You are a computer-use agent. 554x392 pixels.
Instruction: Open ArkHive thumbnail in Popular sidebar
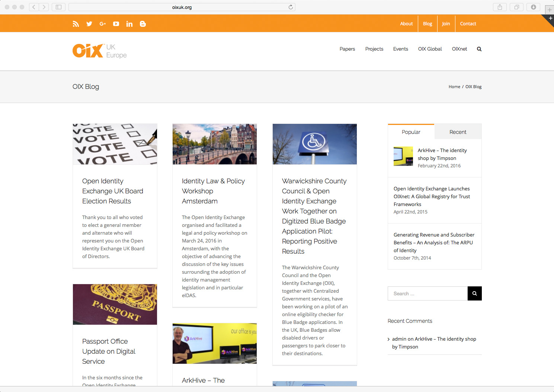pos(403,156)
